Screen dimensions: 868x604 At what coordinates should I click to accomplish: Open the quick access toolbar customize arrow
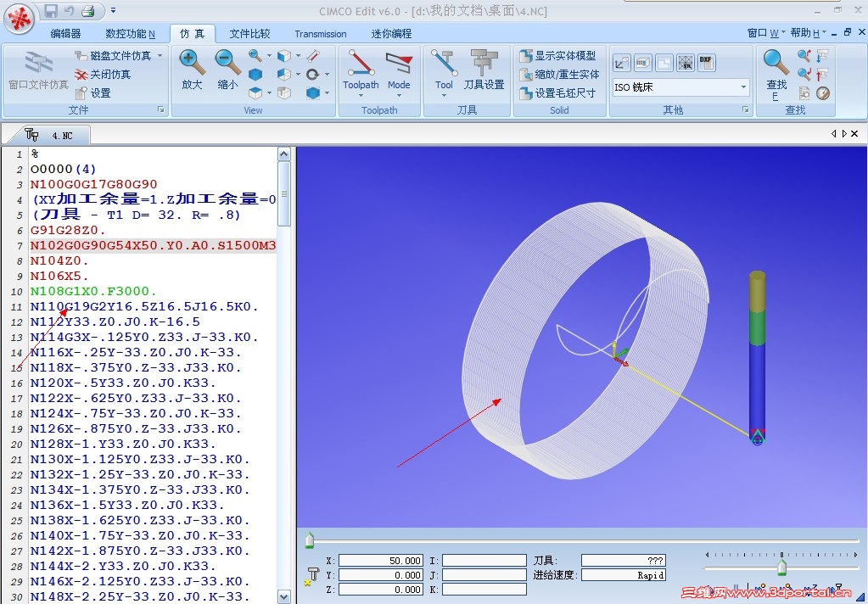click(x=113, y=10)
